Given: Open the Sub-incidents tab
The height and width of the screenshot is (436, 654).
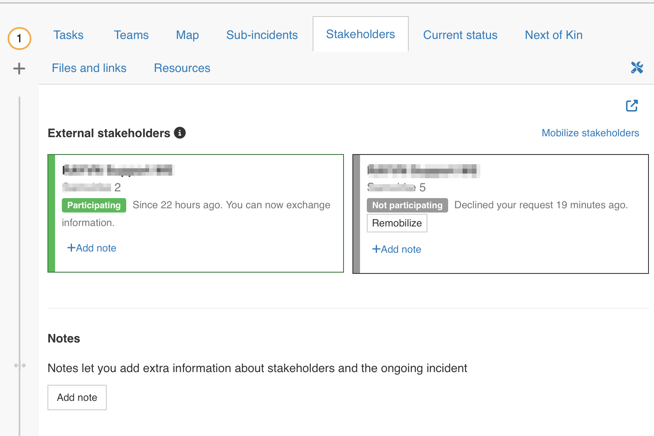Looking at the screenshot, I should [261, 35].
